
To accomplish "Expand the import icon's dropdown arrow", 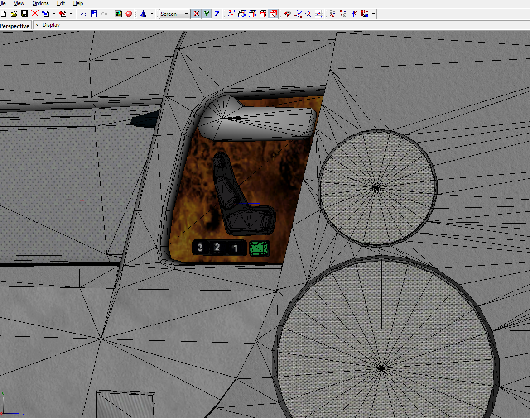I will pos(54,14).
